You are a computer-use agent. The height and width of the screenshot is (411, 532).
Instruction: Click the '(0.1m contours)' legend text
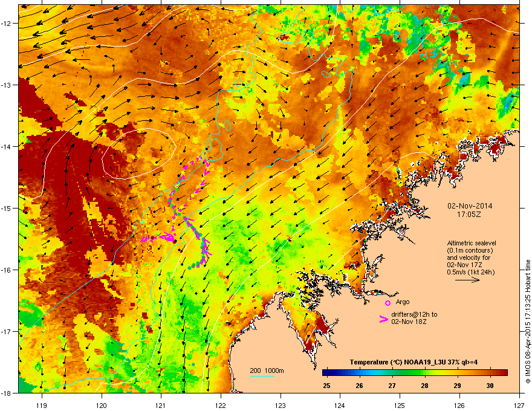470,251
